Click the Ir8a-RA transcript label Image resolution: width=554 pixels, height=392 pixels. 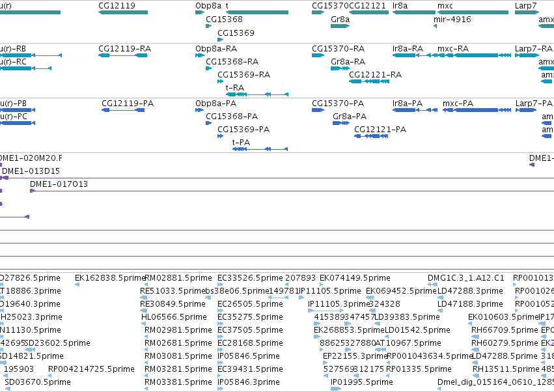(408, 48)
